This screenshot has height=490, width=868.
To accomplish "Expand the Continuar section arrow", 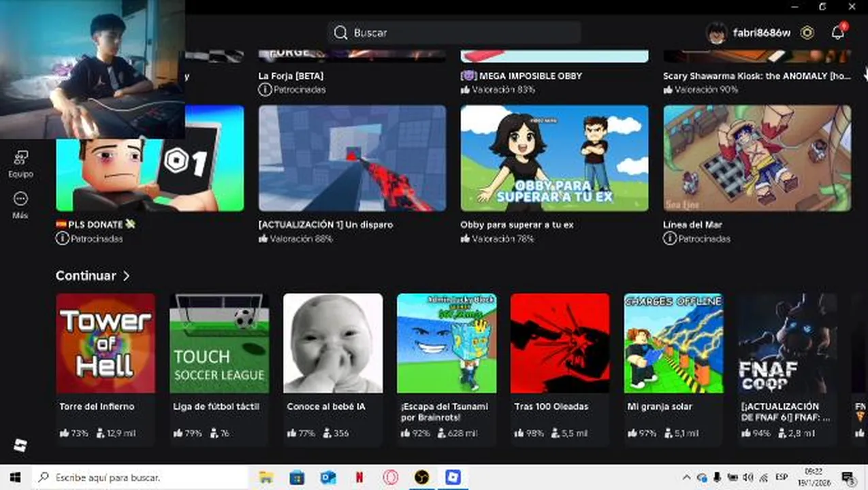I will [x=126, y=276].
